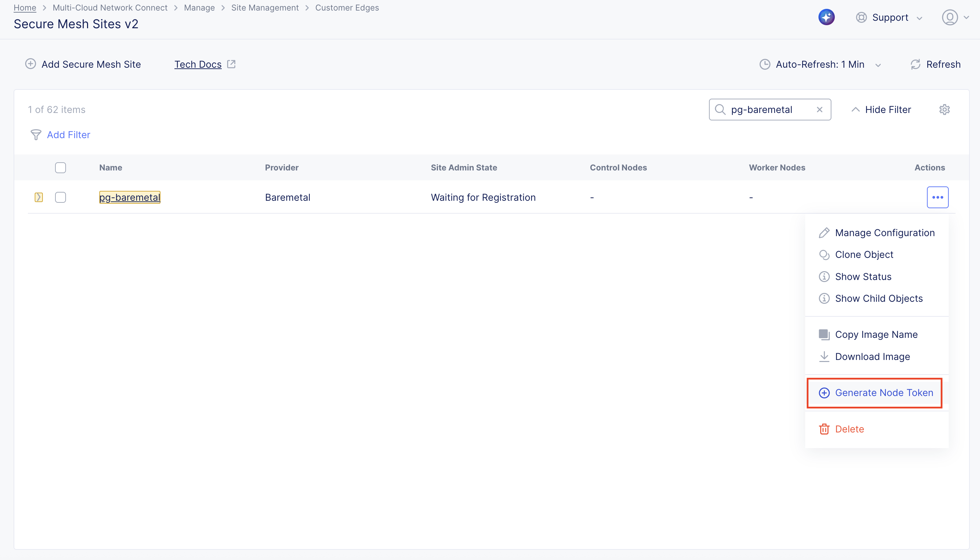This screenshot has width=980, height=560.
Task: Open the Support dropdown menu
Action: pyautogui.click(x=889, y=18)
